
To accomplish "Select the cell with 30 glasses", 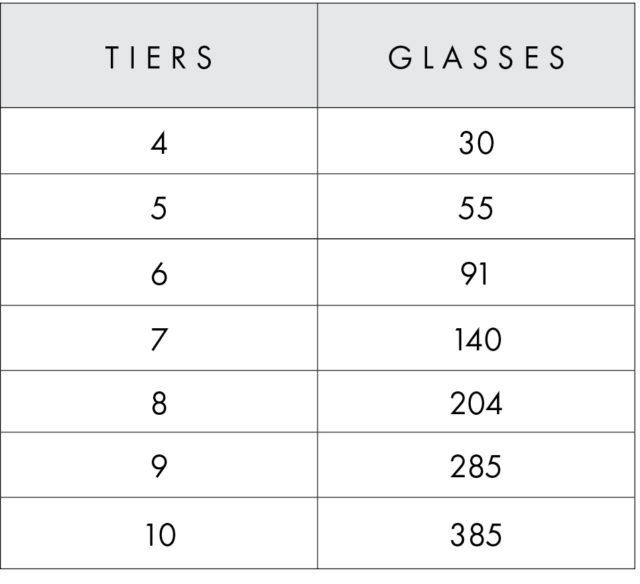I will coord(477,143).
